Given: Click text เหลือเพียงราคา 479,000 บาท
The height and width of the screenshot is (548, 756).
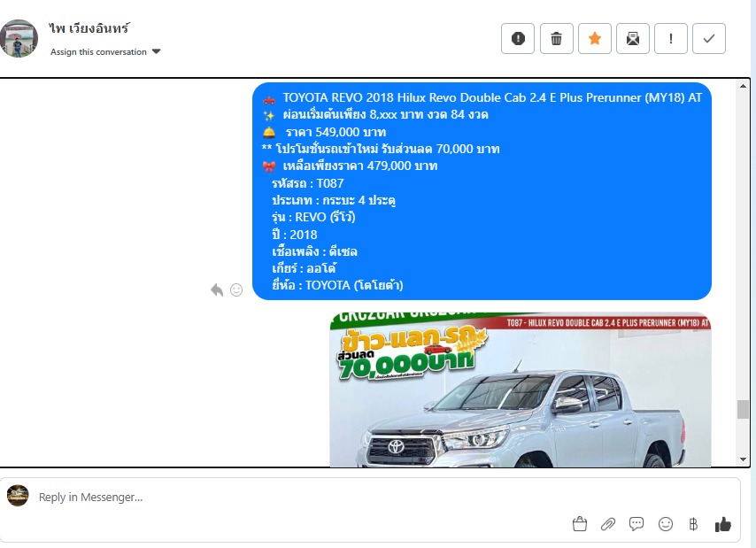Looking at the screenshot, I should tap(360, 166).
